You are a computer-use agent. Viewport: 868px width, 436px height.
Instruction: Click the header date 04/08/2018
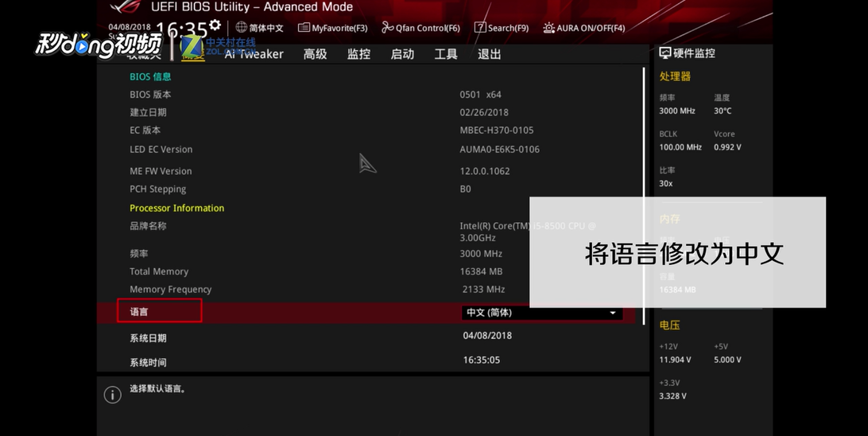point(129,26)
